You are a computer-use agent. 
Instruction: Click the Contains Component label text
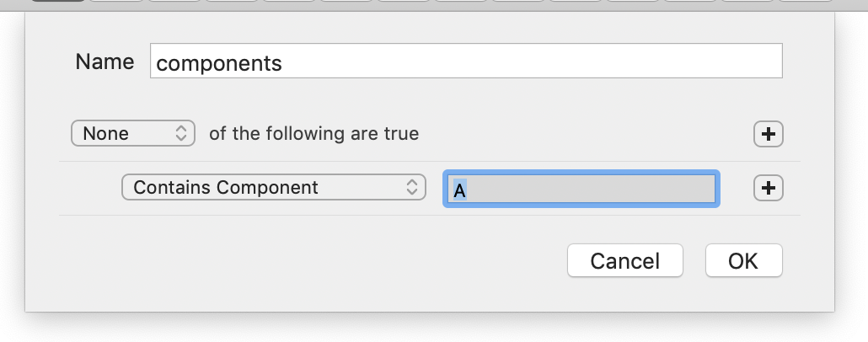click(x=226, y=187)
